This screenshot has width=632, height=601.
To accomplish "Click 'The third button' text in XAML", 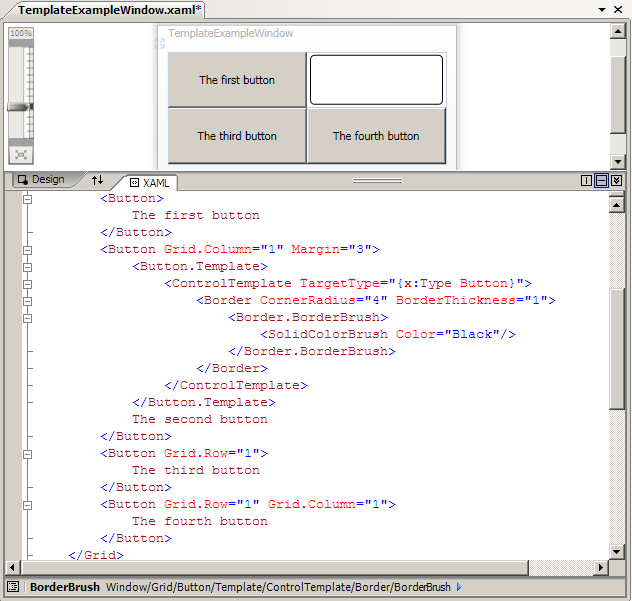I will [x=195, y=470].
